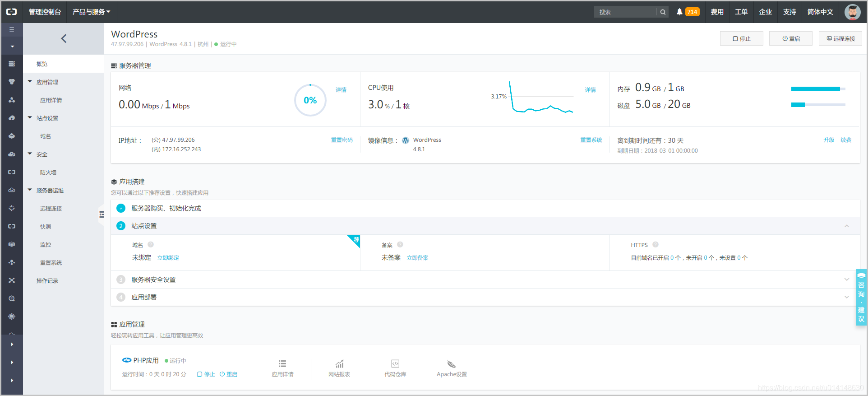Collapse the 安全 tree group
The image size is (868, 396).
pos(30,154)
